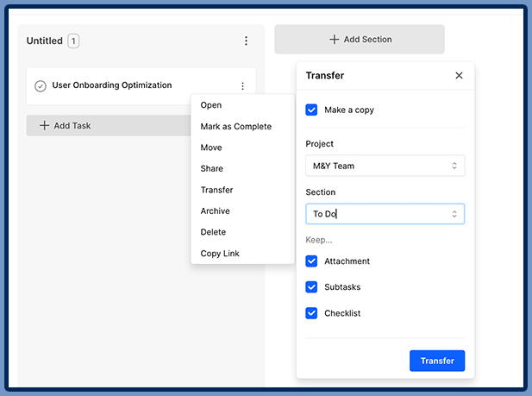The width and height of the screenshot is (532, 396).
Task: Click the task count badge next to Untitled
Action: pos(73,41)
